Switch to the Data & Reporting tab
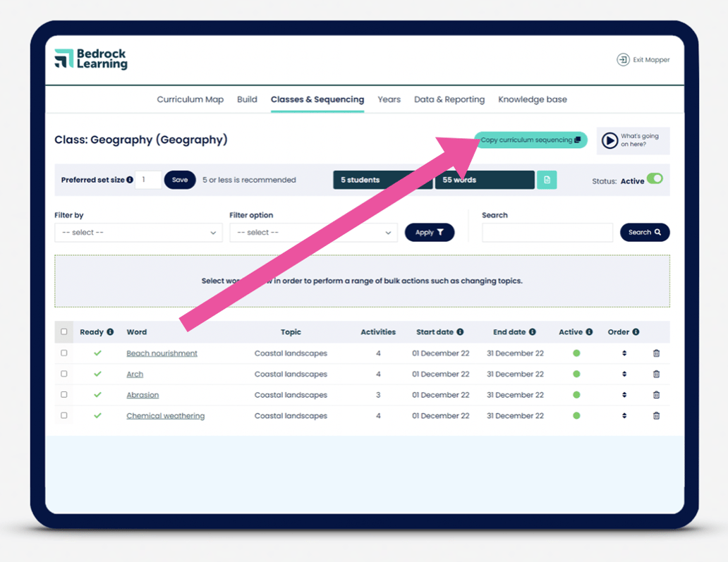This screenshot has width=728, height=562. pos(449,99)
